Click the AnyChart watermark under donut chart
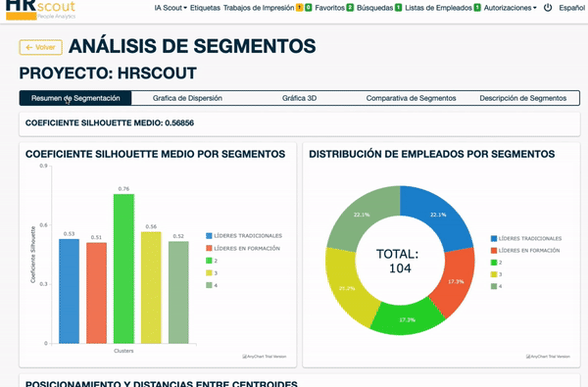The height and width of the screenshot is (387, 588). point(548,357)
